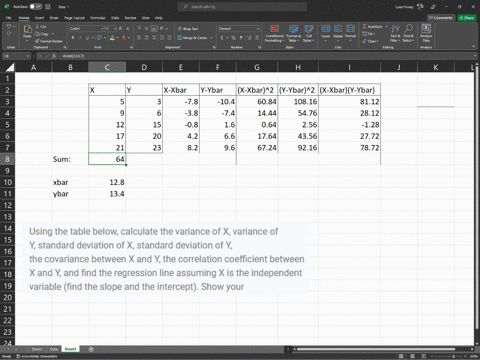
Task: Toggle the AutoSave switch
Action: pyautogui.click(x=36, y=6)
